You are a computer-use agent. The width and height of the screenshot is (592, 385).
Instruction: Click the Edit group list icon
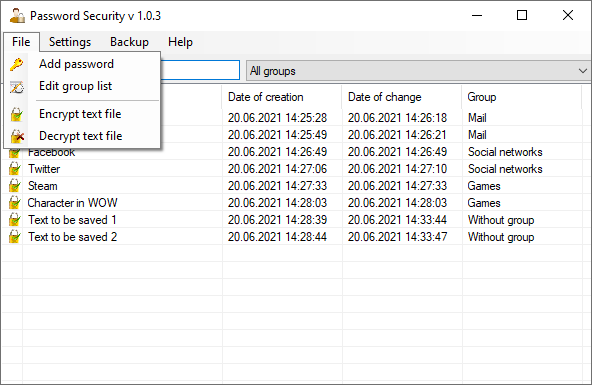pos(17,87)
